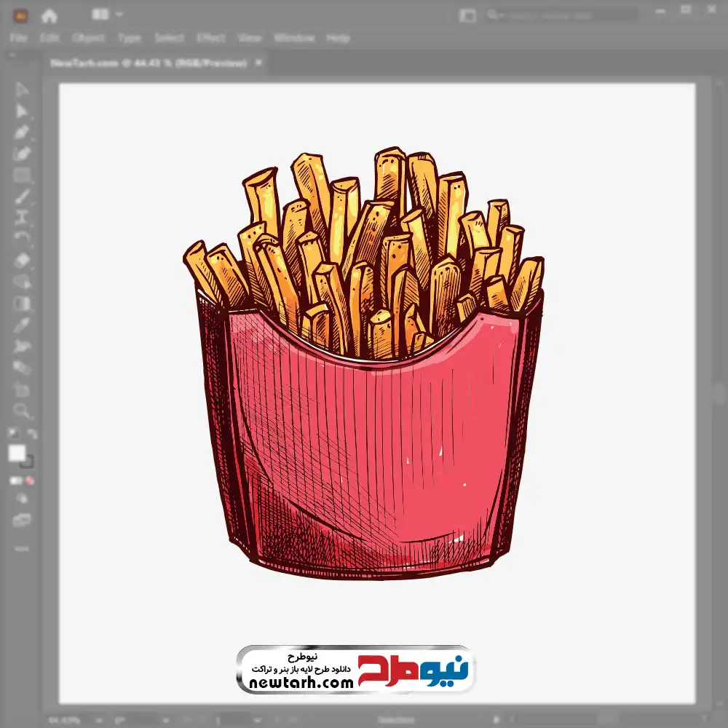Select the Direct Selection tool

click(x=22, y=111)
